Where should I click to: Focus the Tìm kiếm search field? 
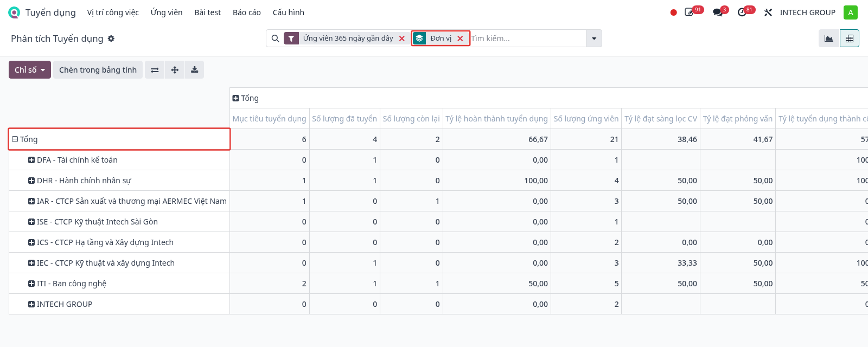527,38
